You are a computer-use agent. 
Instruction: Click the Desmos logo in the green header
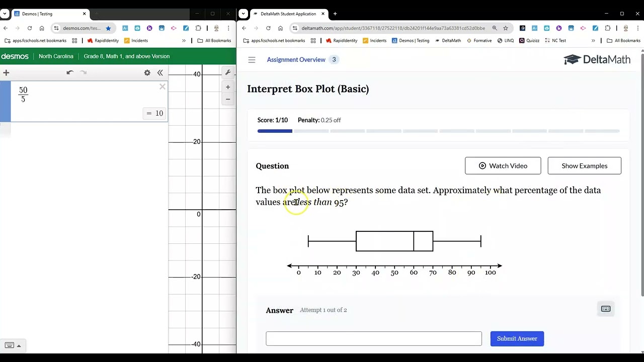(x=15, y=56)
